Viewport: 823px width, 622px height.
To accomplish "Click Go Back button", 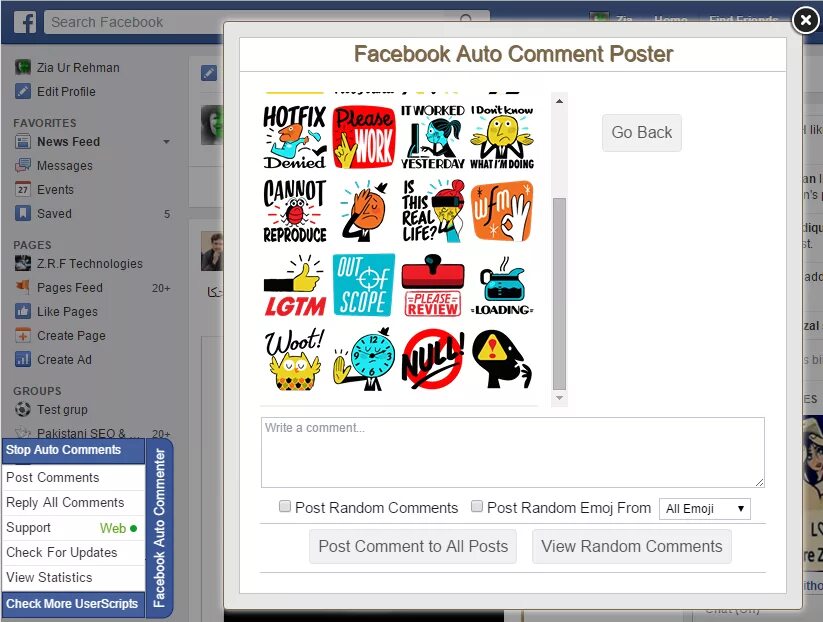I will [x=641, y=132].
